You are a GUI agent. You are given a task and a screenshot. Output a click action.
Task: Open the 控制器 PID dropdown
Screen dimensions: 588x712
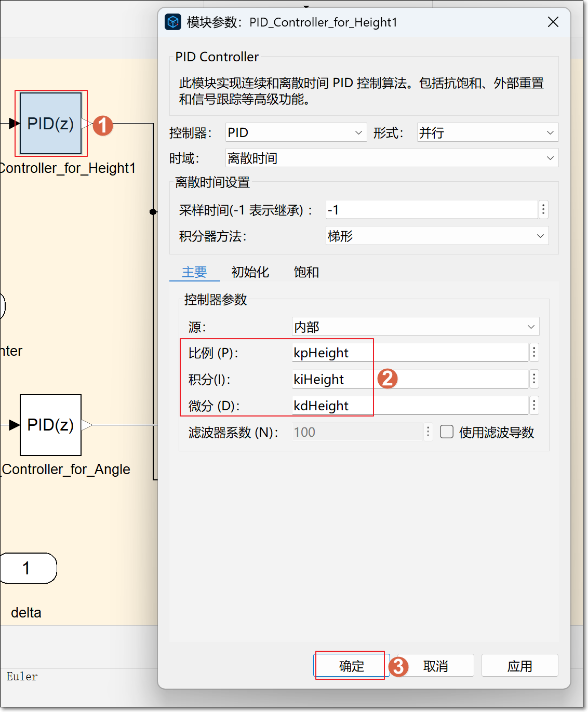click(296, 132)
